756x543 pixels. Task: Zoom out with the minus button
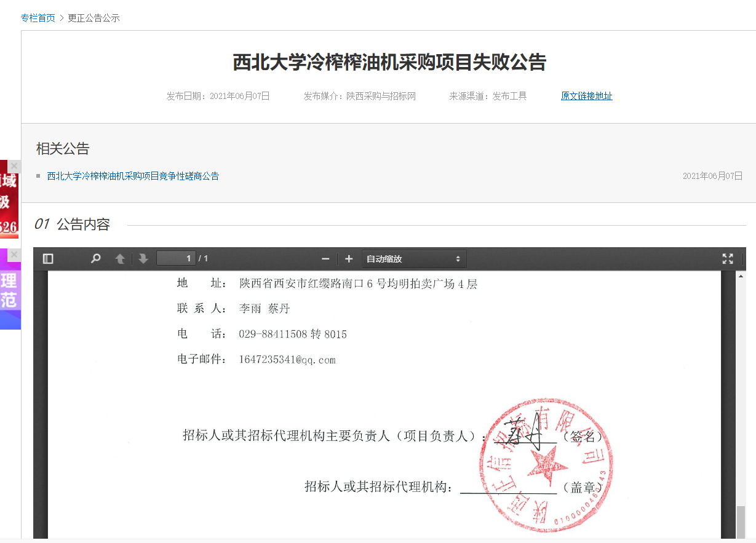coord(325,259)
